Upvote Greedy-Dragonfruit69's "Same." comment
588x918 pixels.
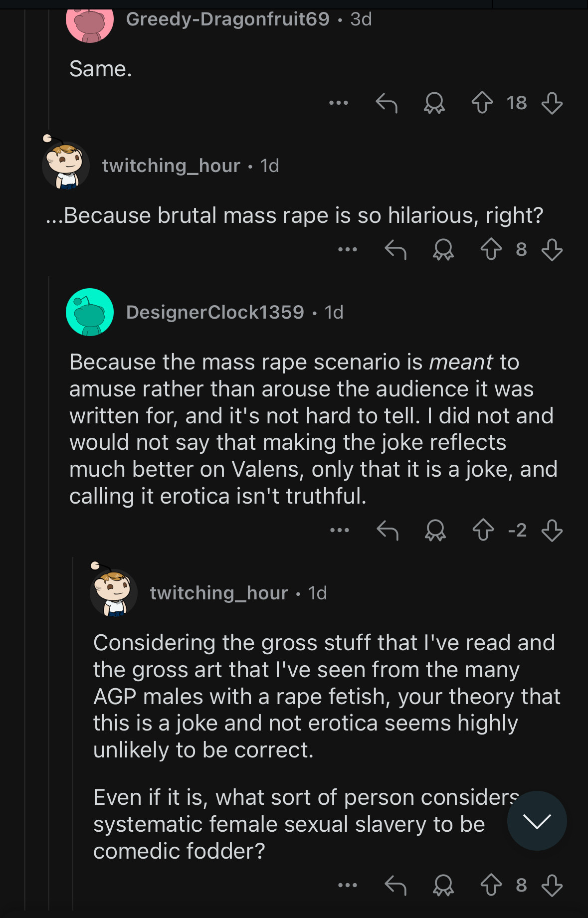(x=482, y=103)
